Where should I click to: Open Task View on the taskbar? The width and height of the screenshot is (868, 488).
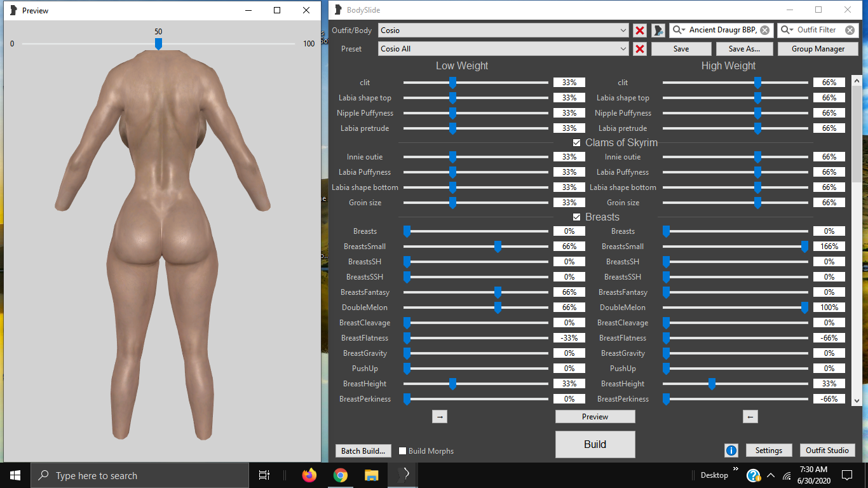[x=264, y=475]
